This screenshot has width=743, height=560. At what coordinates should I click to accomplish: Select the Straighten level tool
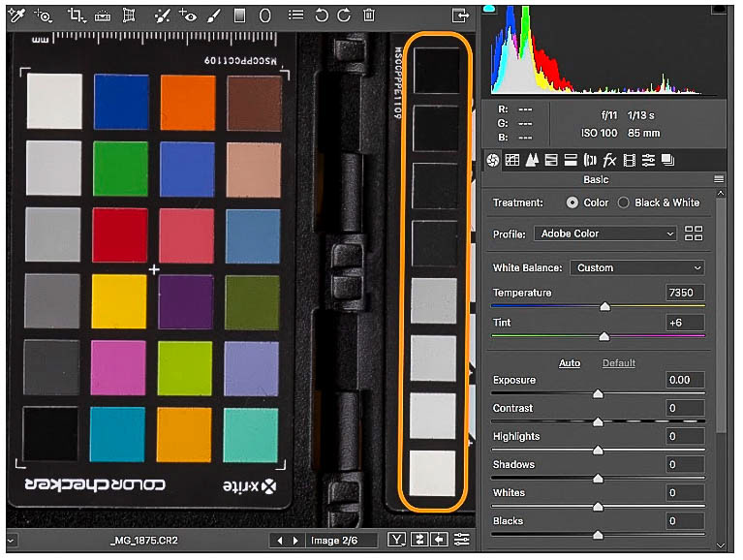[x=103, y=16]
